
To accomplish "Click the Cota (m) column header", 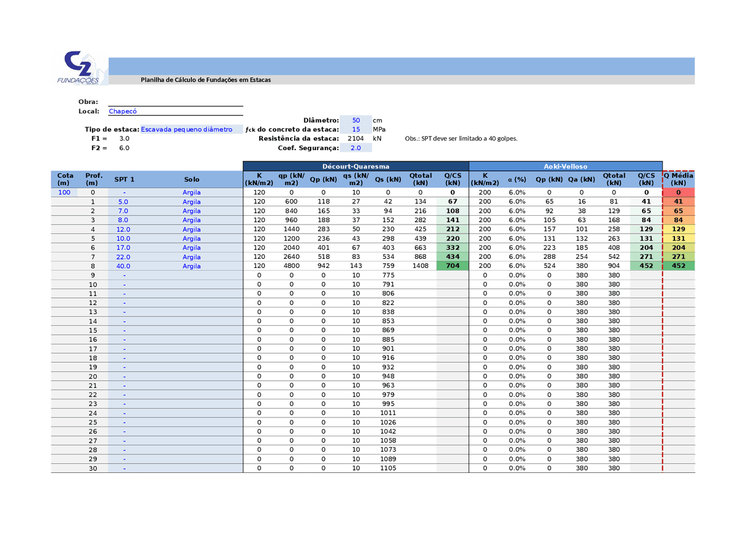I will tap(66, 179).
